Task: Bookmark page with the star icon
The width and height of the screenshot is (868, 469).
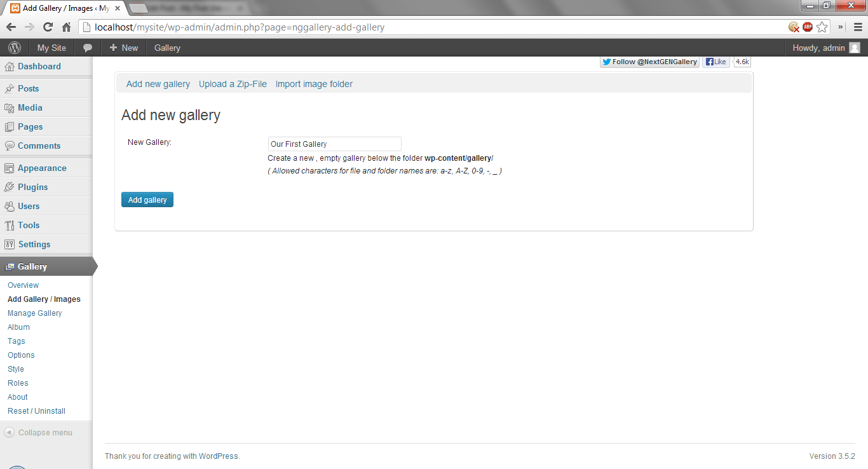Action: point(822,27)
